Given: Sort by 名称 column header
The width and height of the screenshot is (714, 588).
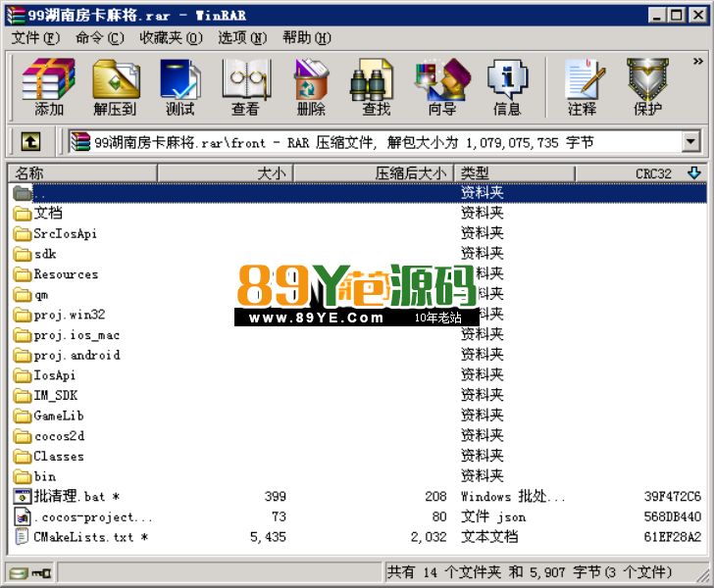Looking at the screenshot, I should [82, 172].
